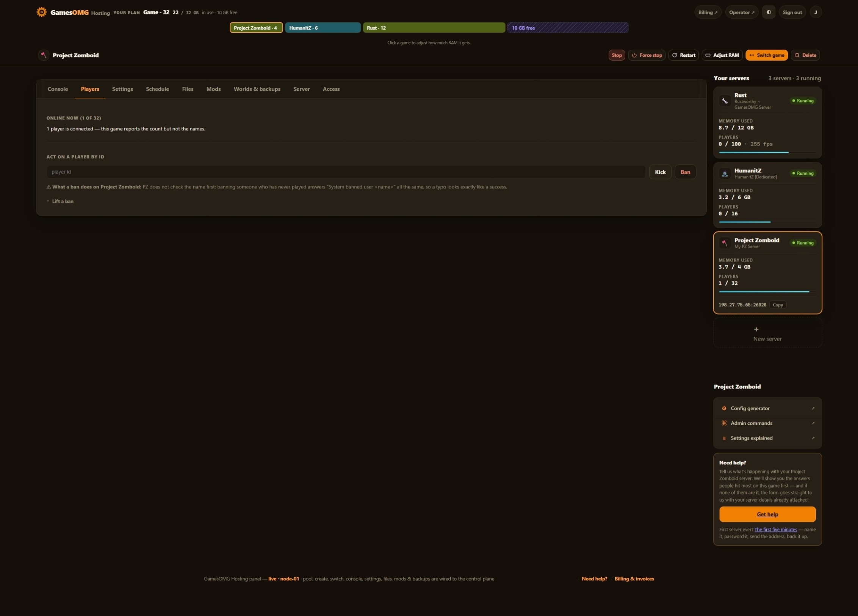Click the Ban button

[x=685, y=172]
